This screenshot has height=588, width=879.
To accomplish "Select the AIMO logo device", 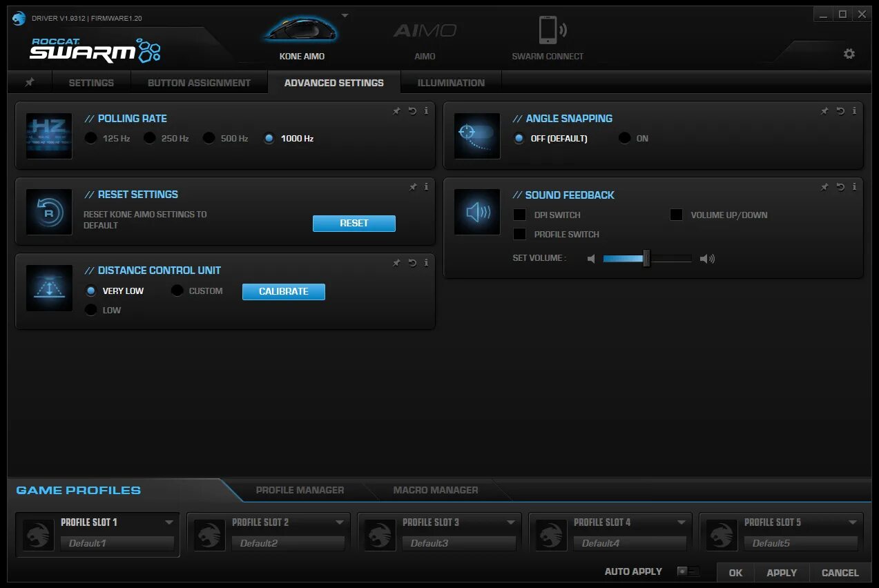I will tap(425, 30).
